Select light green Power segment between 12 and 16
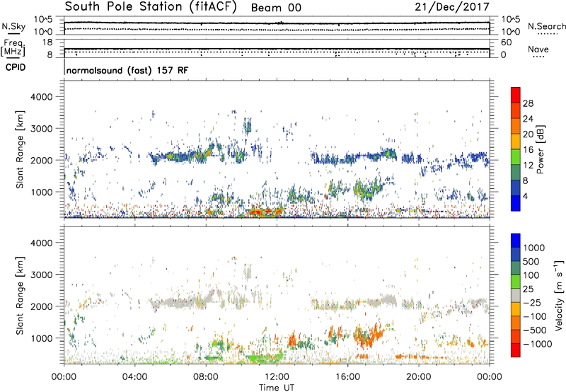 coord(516,157)
